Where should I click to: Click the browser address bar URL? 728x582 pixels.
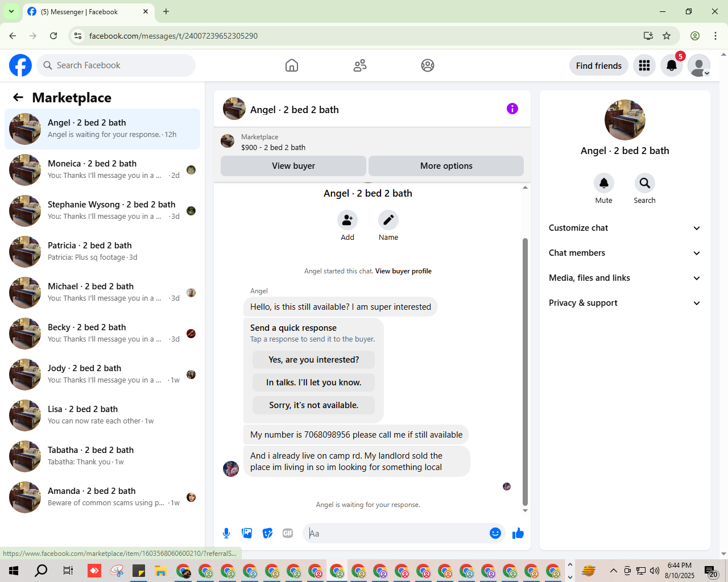173,36
